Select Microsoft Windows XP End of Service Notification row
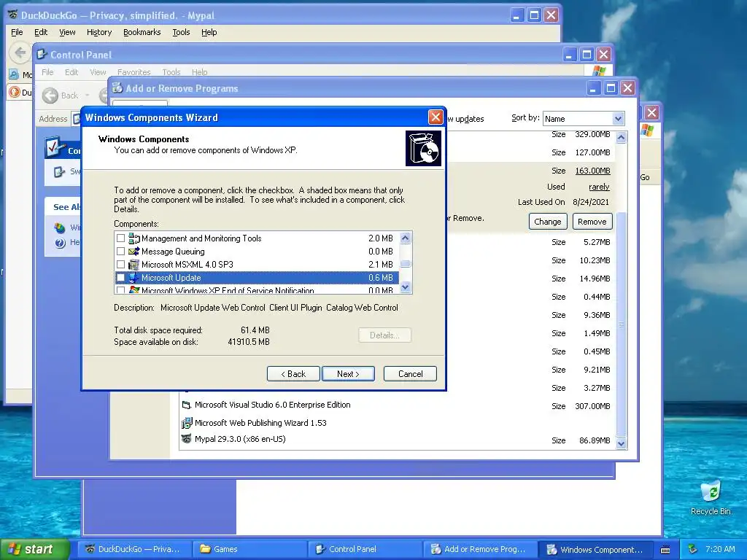Screen dimensions: 747x560 click(x=257, y=289)
